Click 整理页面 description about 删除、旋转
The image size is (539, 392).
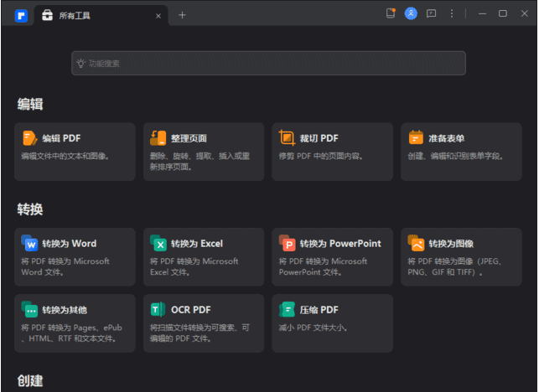tap(200, 162)
